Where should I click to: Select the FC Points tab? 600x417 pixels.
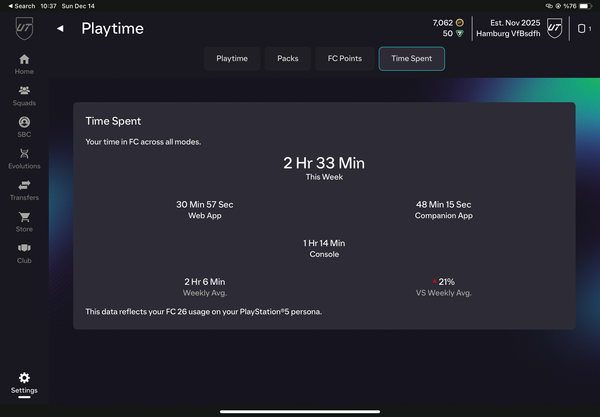[345, 59]
